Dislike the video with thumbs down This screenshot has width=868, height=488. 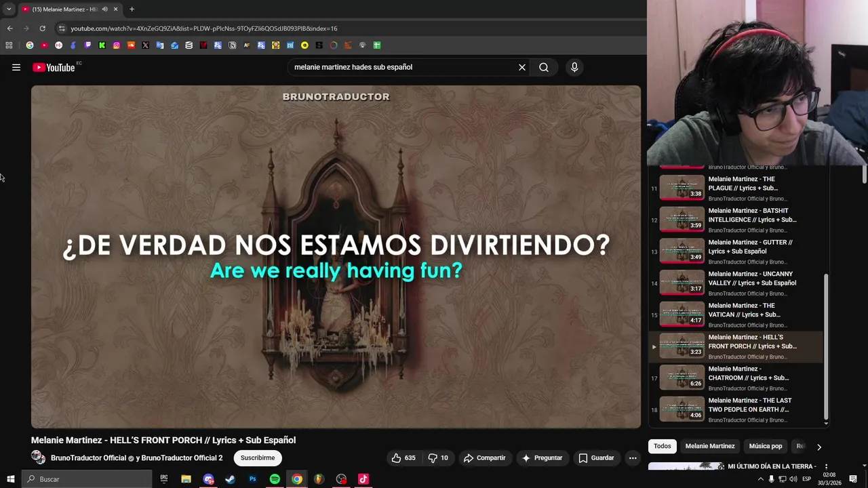(x=438, y=458)
